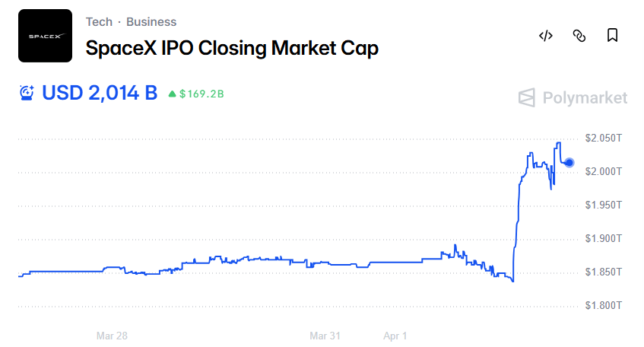This screenshot has width=644, height=347.
Task: Click the SpaceX IPO Closing Market Cap title
Action: point(232,49)
